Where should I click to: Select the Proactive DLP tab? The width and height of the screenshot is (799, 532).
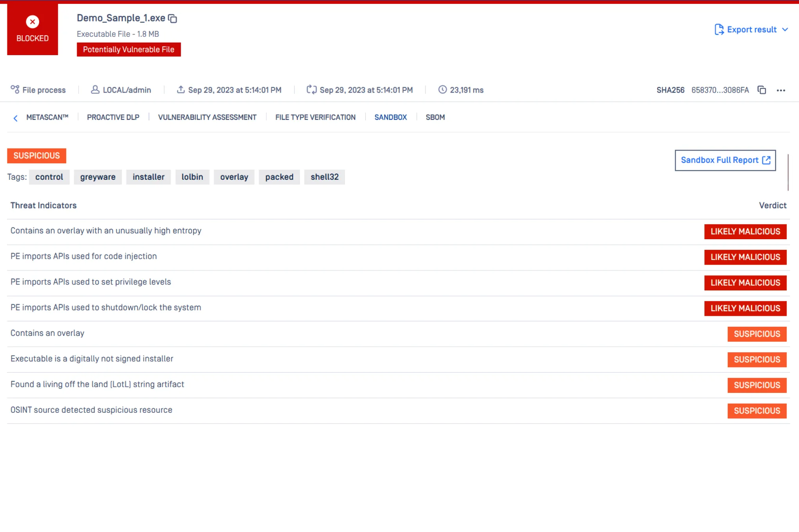pos(113,117)
